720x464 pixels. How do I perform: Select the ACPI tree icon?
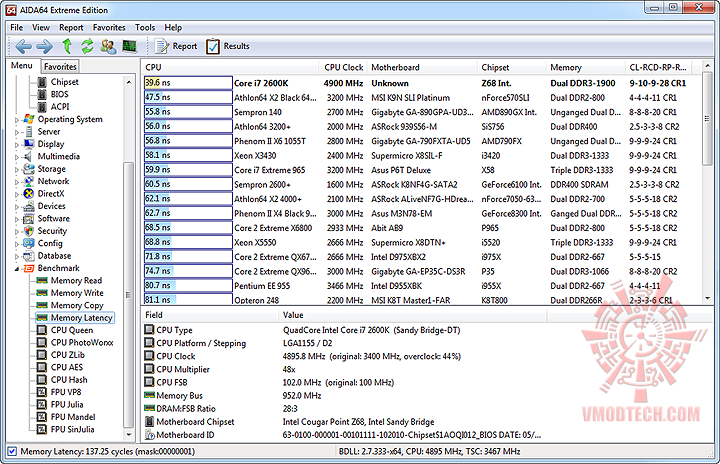point(42,107)
